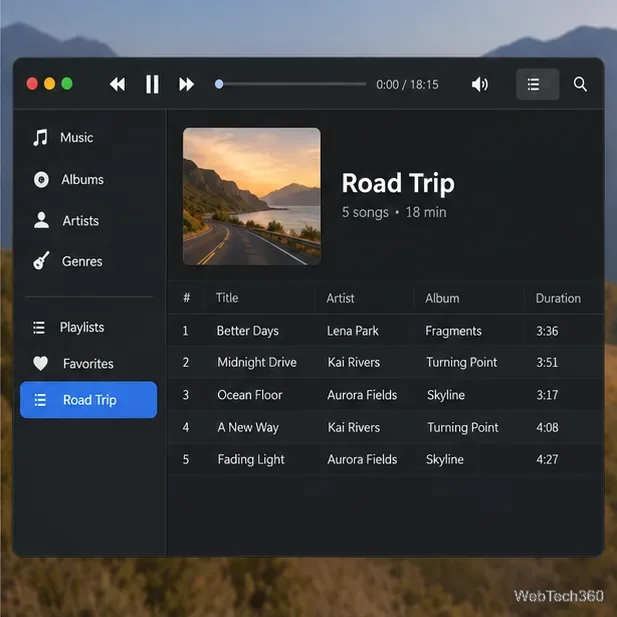Open the Music library section

[76, 138]
